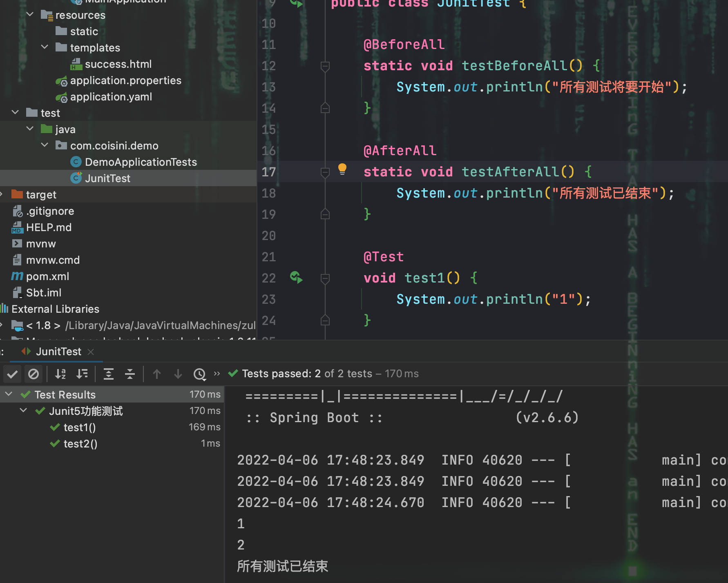Run test1 via gutter run icon
The image size is (728, 583).
tap(296, 278)
